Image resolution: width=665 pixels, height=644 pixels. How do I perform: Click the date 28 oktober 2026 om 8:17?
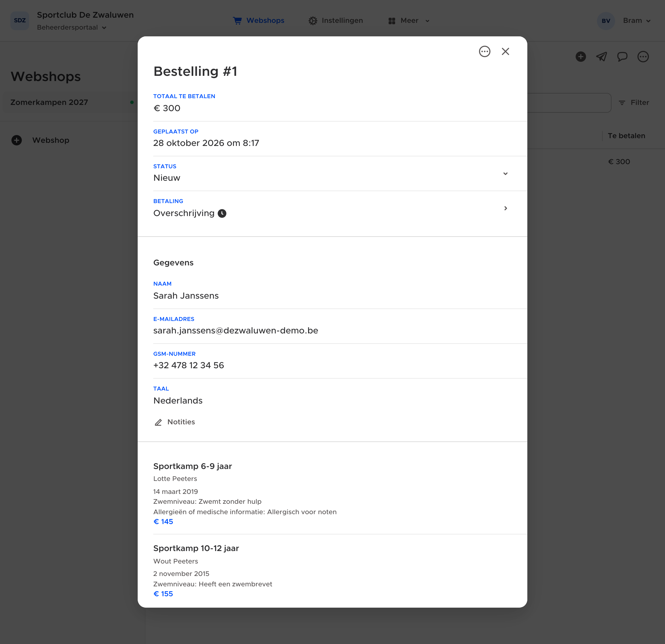206,143
